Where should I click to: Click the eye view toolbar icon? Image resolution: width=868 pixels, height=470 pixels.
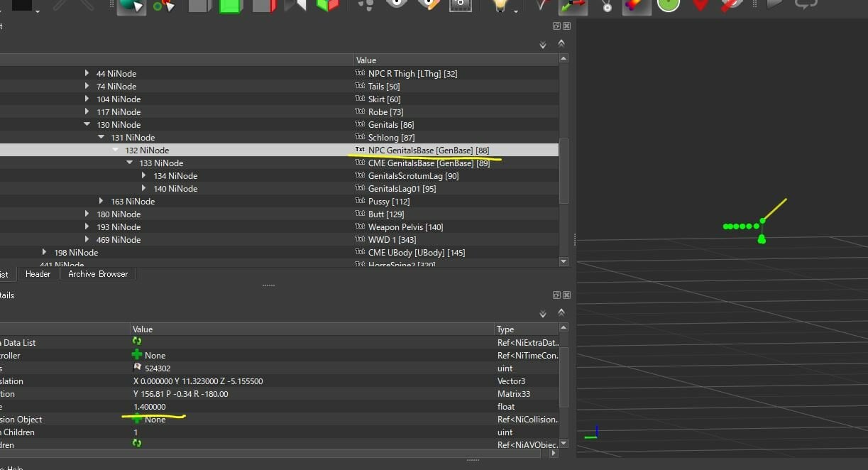(x=397, y=4)
